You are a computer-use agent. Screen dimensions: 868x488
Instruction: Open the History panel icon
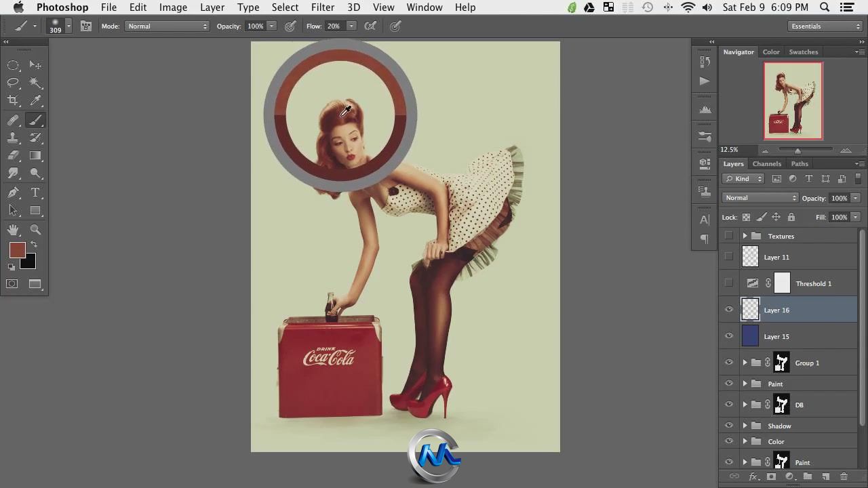point(705,62)
